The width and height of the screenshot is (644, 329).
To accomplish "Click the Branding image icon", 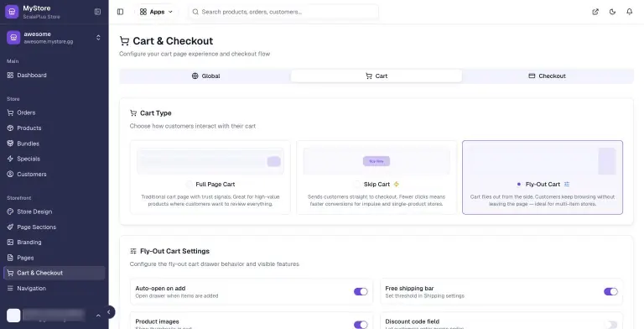I will coord(10,243).
